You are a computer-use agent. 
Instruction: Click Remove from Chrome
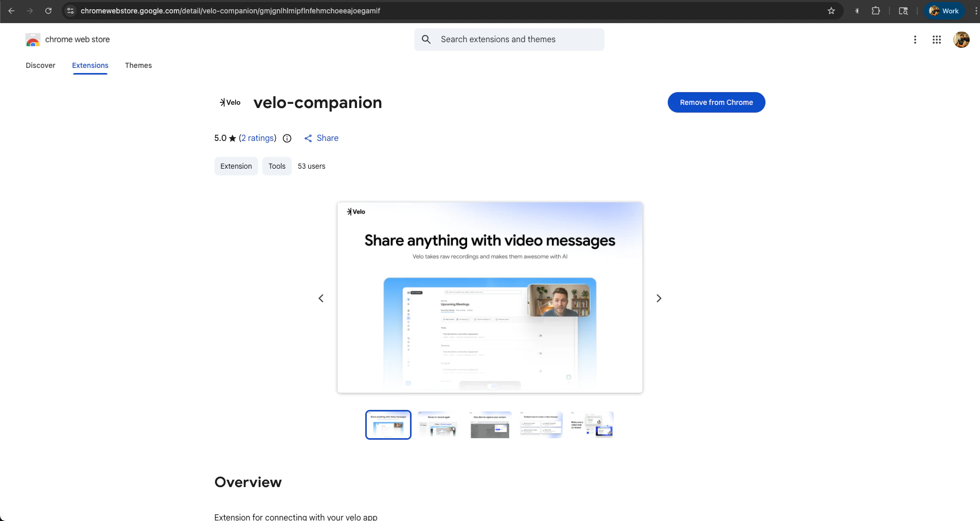click(x=716, y=102)
